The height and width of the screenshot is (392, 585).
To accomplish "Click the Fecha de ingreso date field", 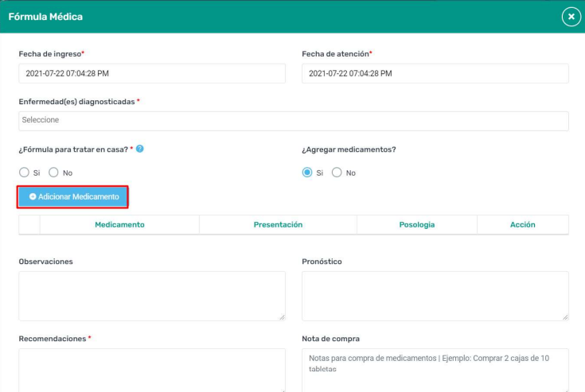I will (152, 73).
